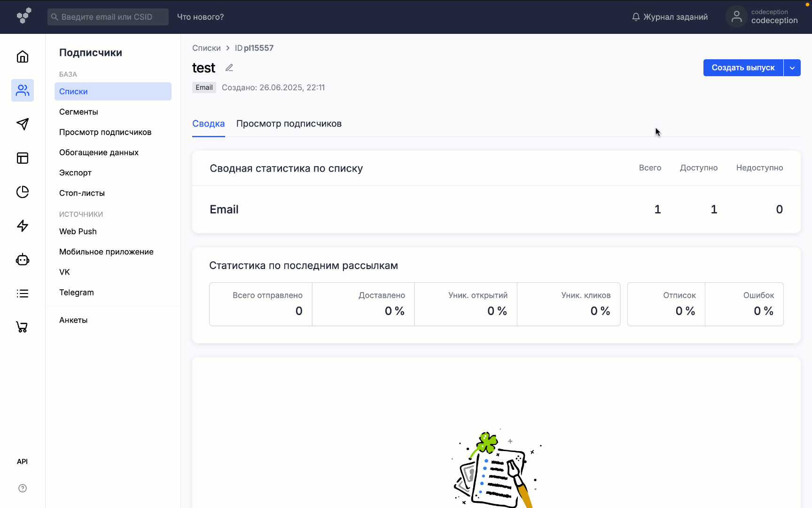Open Campaigns via the paper plane icon

22,124
